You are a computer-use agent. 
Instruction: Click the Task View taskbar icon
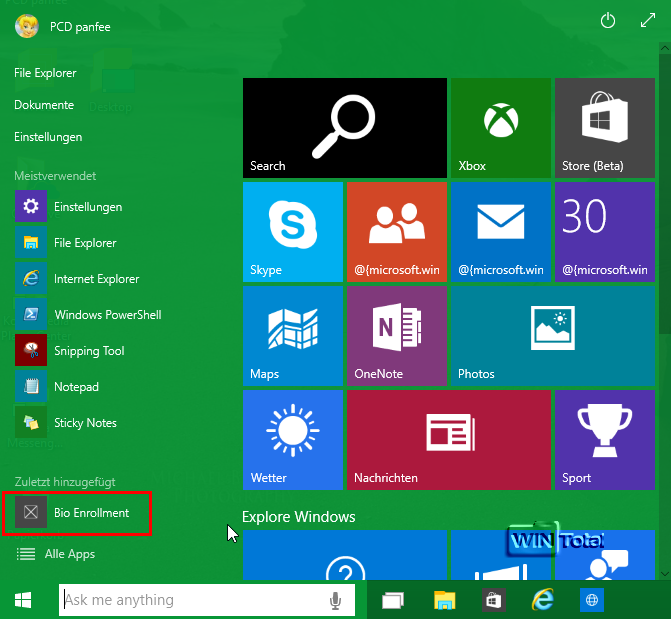coord(392,600)
